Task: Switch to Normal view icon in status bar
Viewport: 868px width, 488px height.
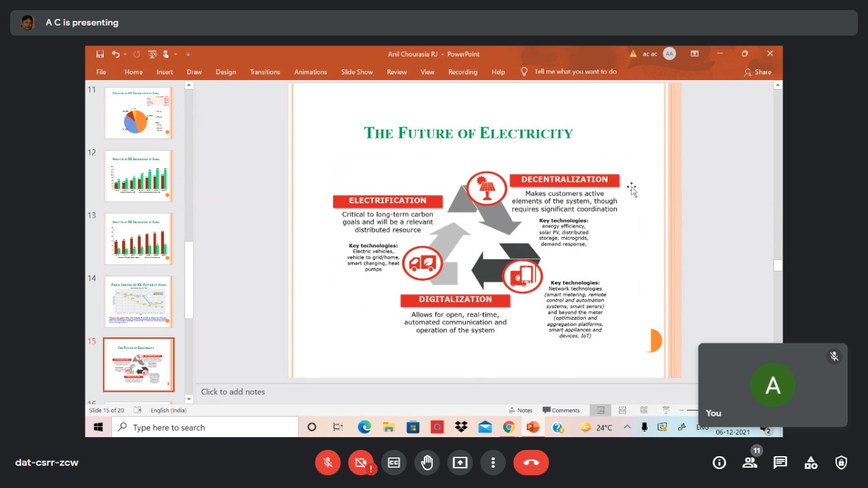Action: tap(600, 410)
